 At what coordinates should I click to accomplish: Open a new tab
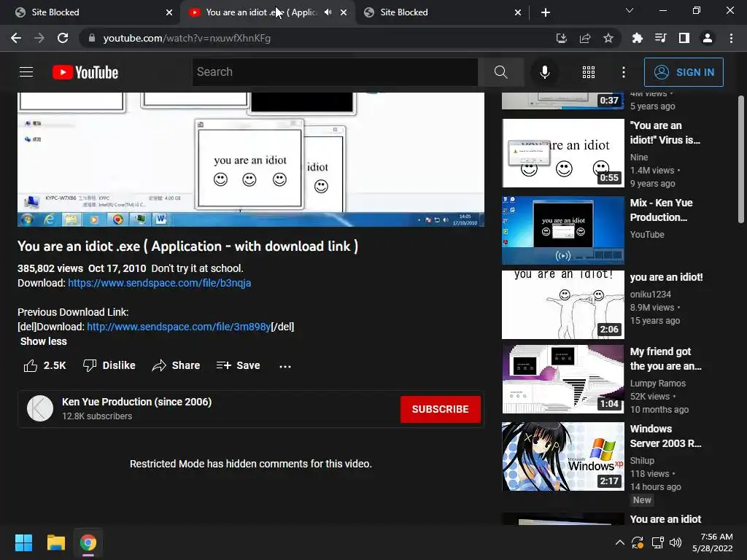click(546, 12)
